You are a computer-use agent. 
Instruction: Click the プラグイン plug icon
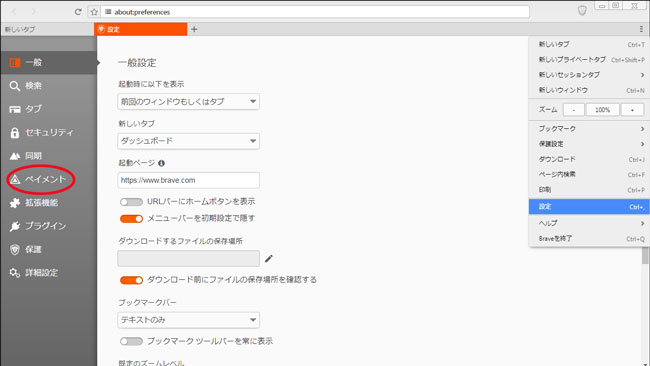15,226
